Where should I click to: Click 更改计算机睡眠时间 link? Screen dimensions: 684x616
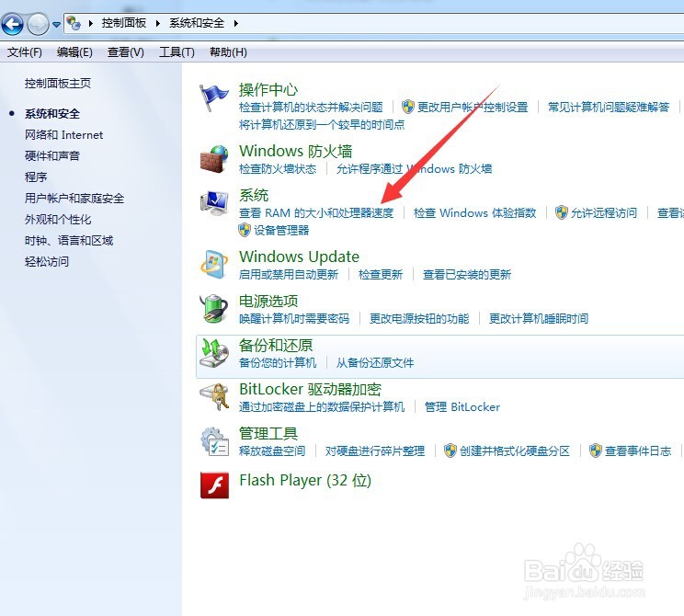tap(539, 318)
